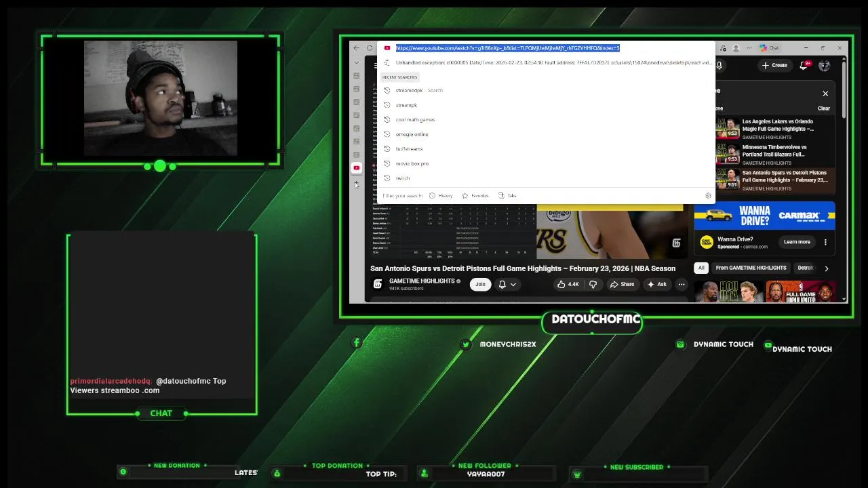Click new follower name YAYAA007
868x488 pixels.
486,474
